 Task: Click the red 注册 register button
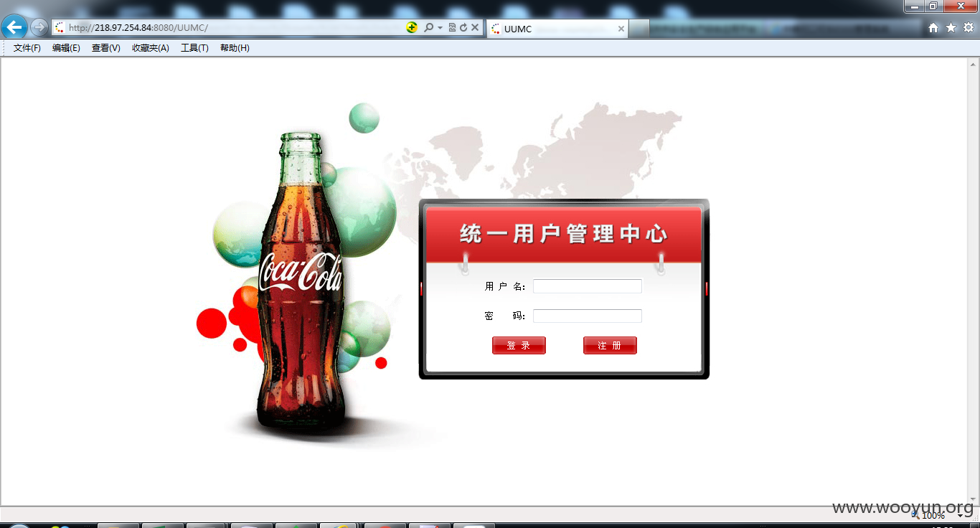tap(610, 346)
